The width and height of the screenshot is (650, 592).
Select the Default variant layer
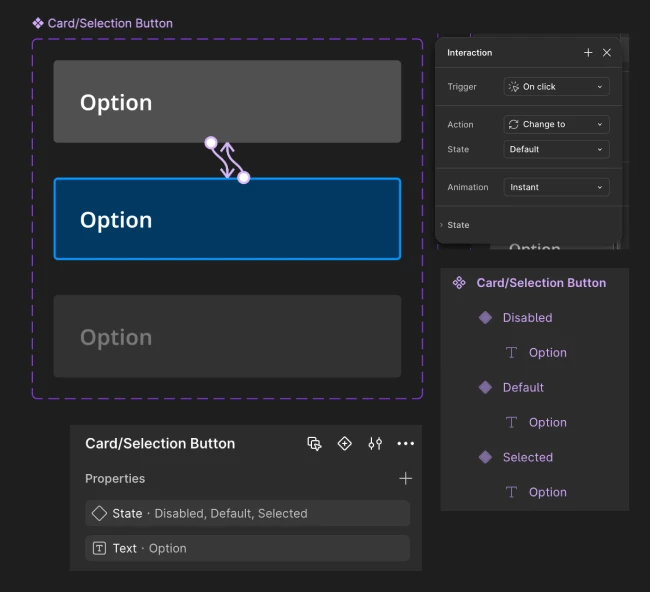point(523,388)
